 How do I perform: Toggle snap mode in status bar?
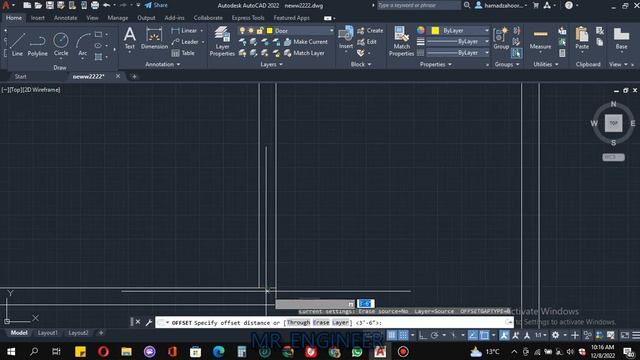(x=403, y=335)
